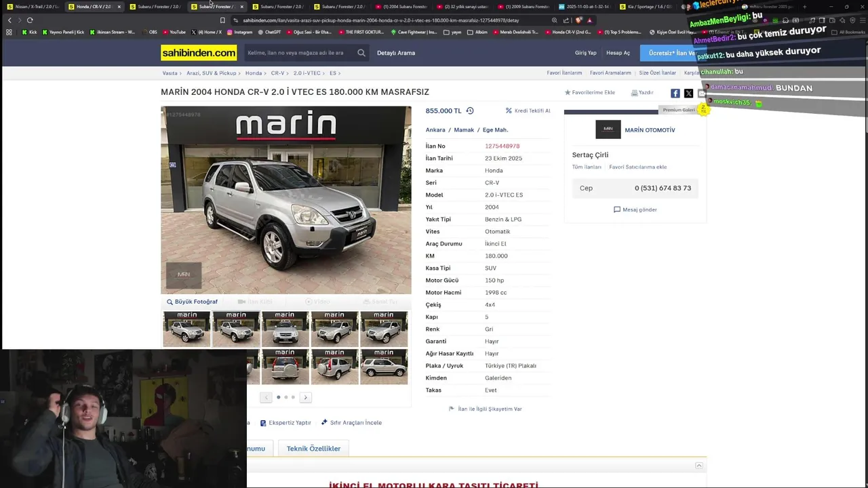
Task: Click Arazi, SUV & Pickup breadcrumb
Action: click(x=212, y=73)
